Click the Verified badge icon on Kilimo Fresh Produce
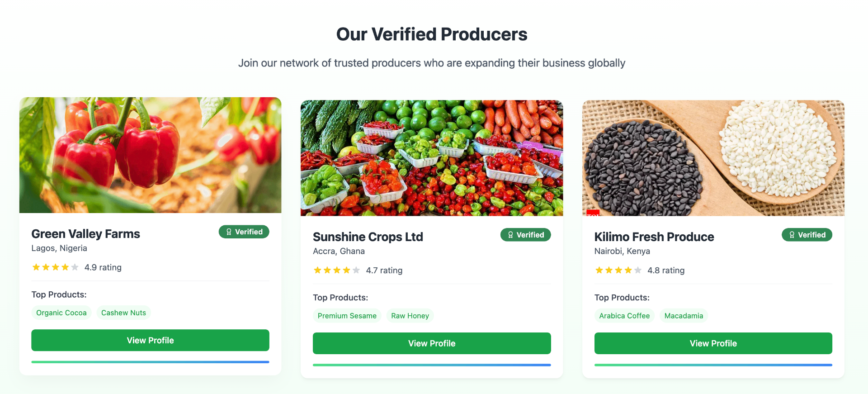 pyautogui.click(x=792, y=235)
